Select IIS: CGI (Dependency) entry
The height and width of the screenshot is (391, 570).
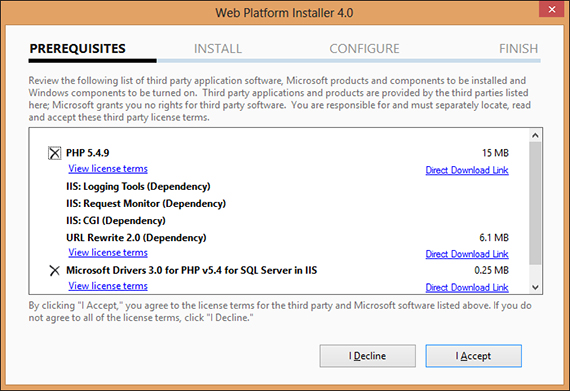point(116,221)
